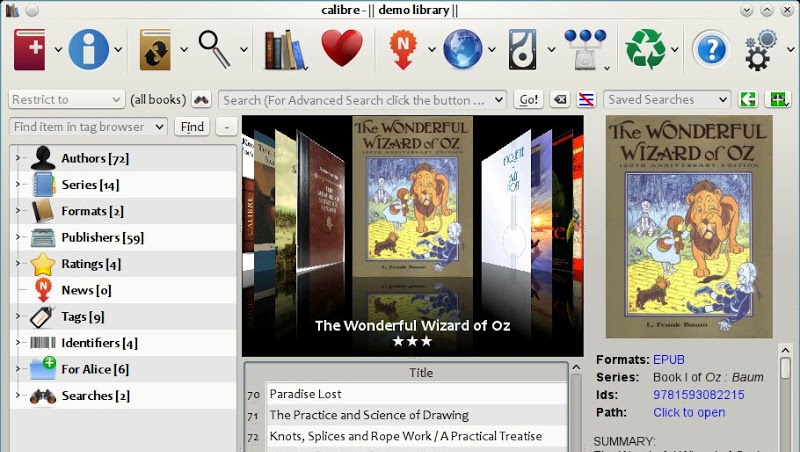Click the Save to disk icon

[522, 49]
